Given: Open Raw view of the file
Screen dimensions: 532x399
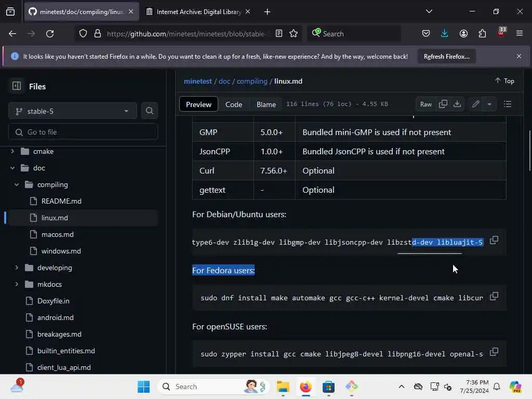Looking at the screenshot, I should [x=426, y=104].
